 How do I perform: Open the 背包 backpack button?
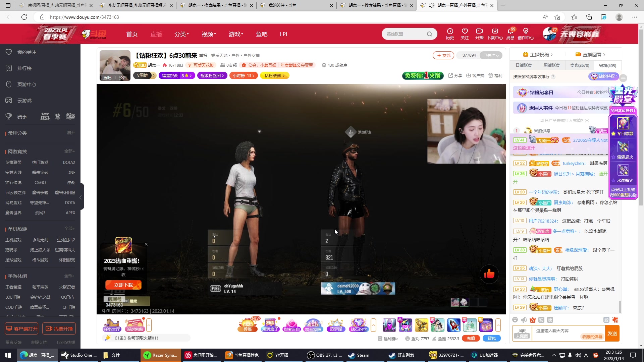[x=492, y=339]
